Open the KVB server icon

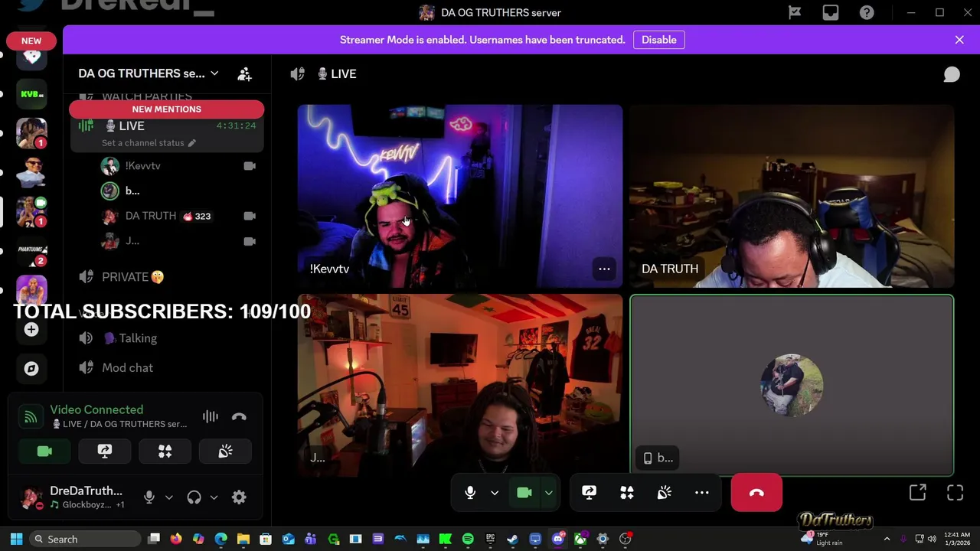point(31,94)
